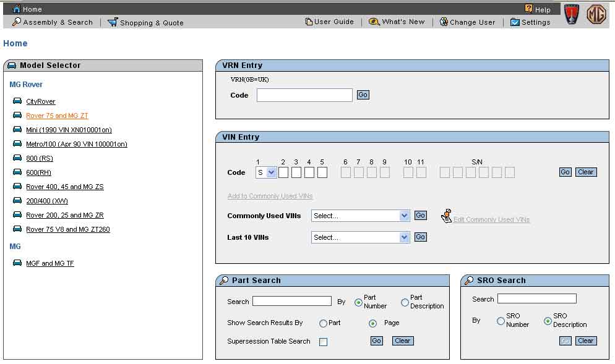Click the car icon beside 600(RH)
This screenshot has height=364, width=615.
[x=17, y=172]
